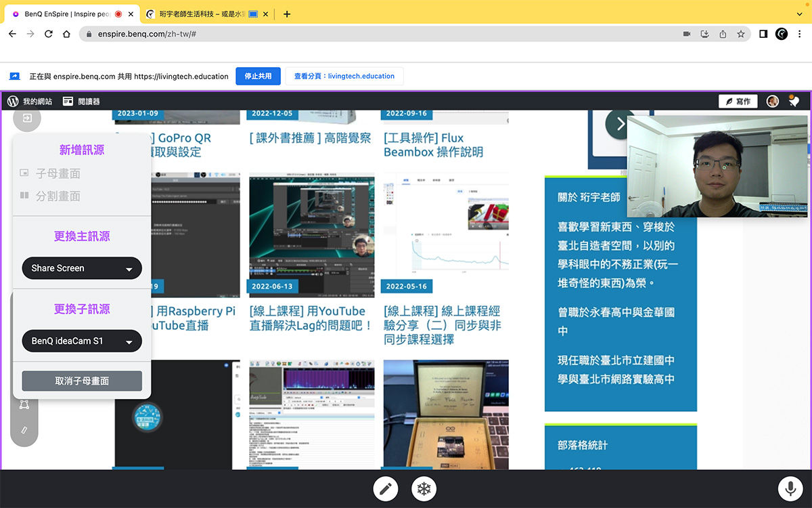Select the 分割畫面 split-screen option
The width and height of the screenshot is (812, 508).
click(x=50, y=196)
